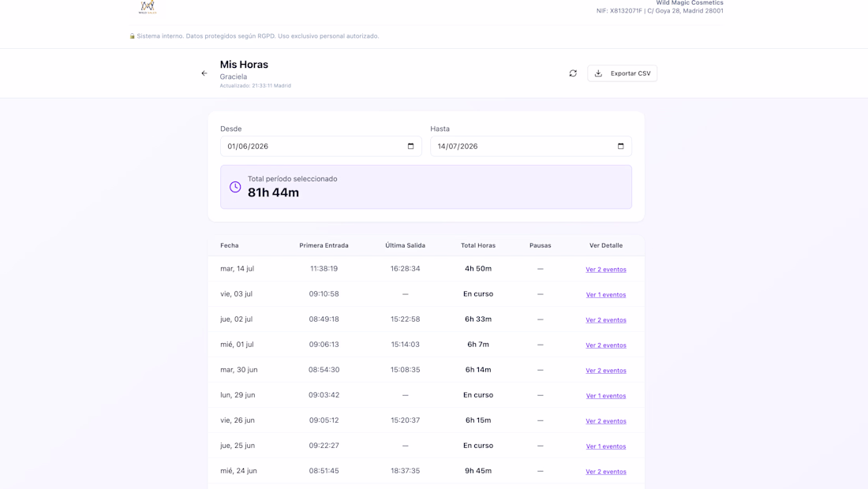Open Ver 1 eventos for lun, 29 jun
The height and width of the screenshot is (489, 868).
click(x=605, y=395)
